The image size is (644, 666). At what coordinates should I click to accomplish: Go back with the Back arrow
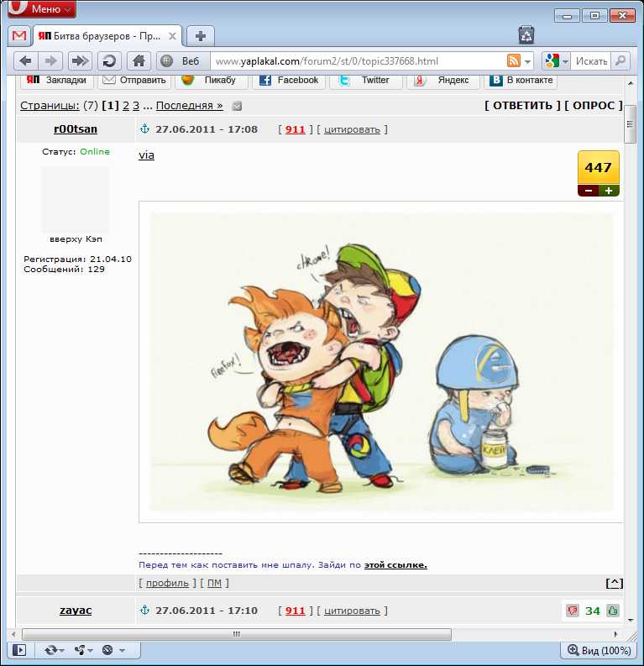[x=26, y=61]
